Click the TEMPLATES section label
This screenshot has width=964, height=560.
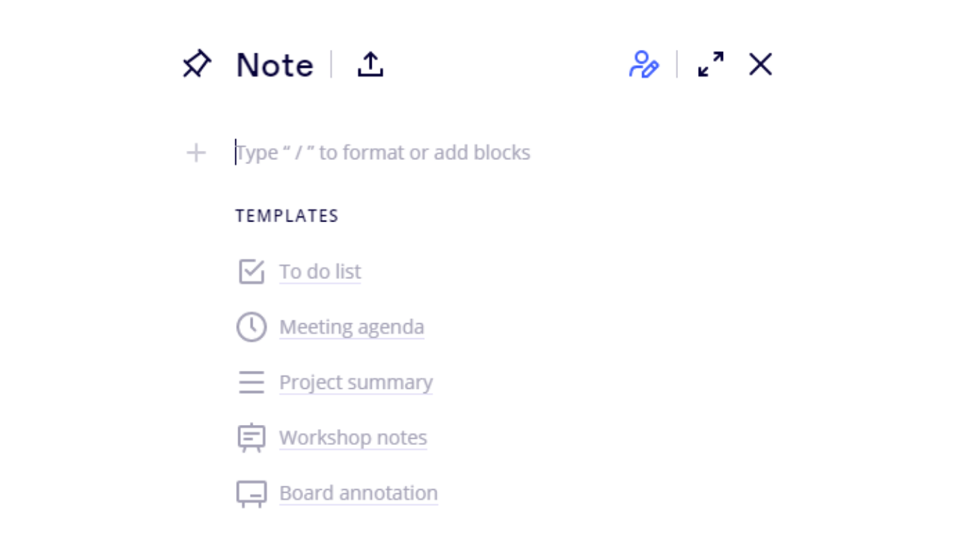tap(287, 216)
